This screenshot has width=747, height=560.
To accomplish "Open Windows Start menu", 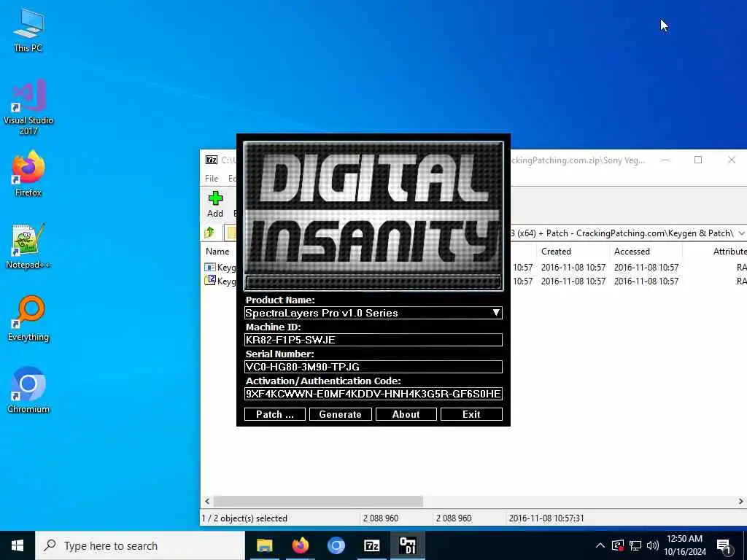I will 18,545.
